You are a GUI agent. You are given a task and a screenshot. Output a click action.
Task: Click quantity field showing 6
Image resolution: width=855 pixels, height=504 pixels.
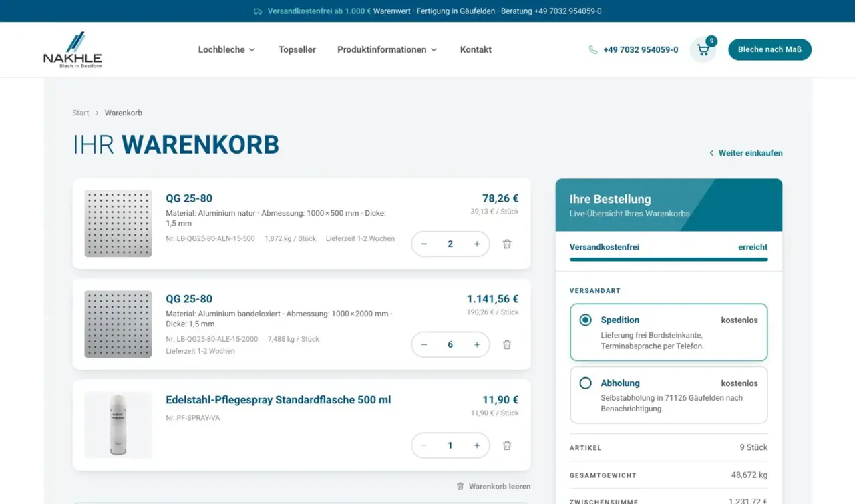click(450, 345)
